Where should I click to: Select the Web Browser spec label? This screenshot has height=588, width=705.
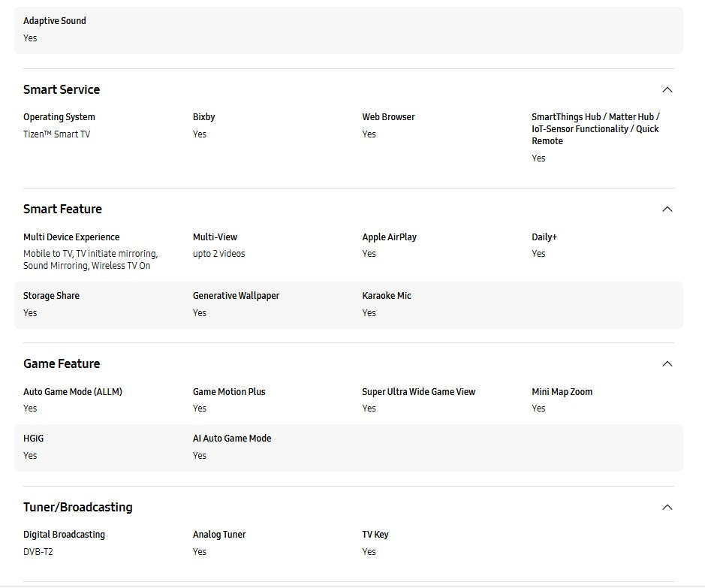coord(388,117)
